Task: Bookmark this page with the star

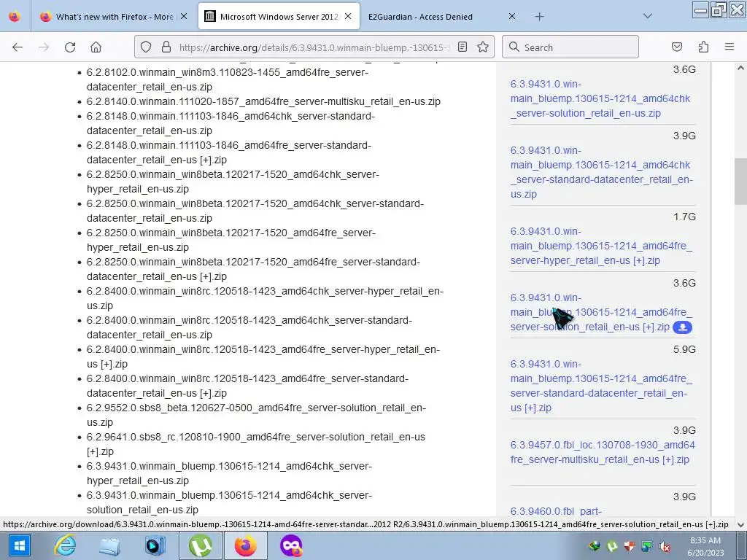Action: 483,47
